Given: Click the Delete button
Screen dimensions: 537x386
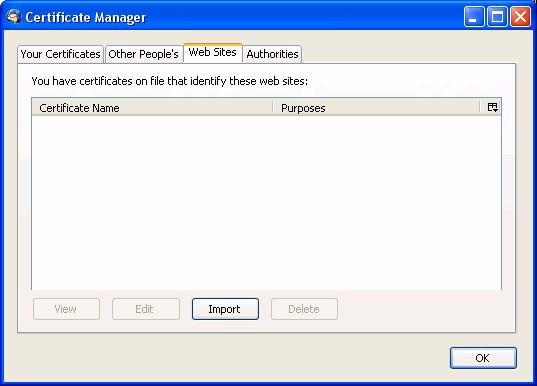Looking at the screenshot, I should 304,309.
